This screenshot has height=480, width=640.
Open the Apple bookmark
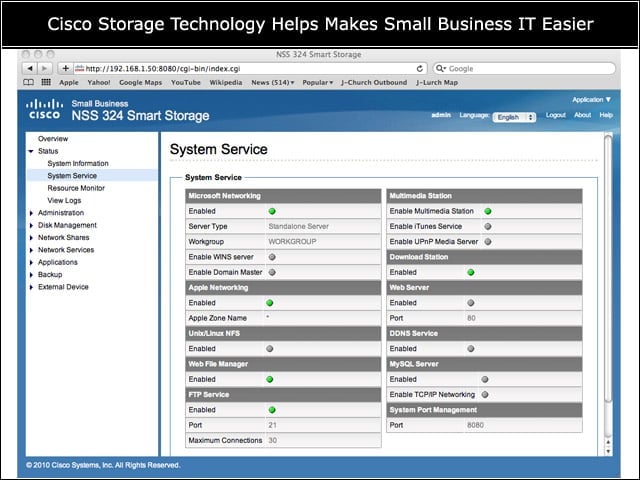(x=69, y=82)
